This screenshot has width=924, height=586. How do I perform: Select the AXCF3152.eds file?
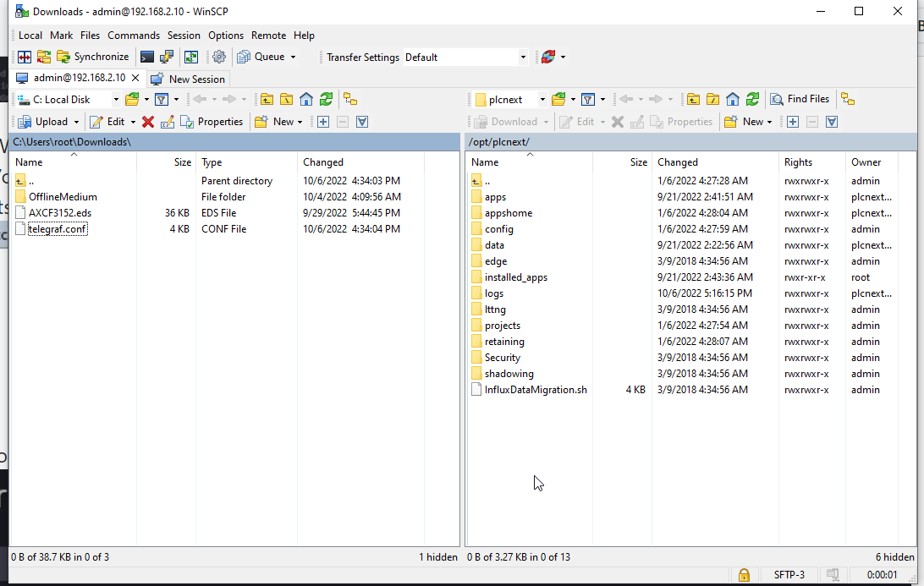60,213
